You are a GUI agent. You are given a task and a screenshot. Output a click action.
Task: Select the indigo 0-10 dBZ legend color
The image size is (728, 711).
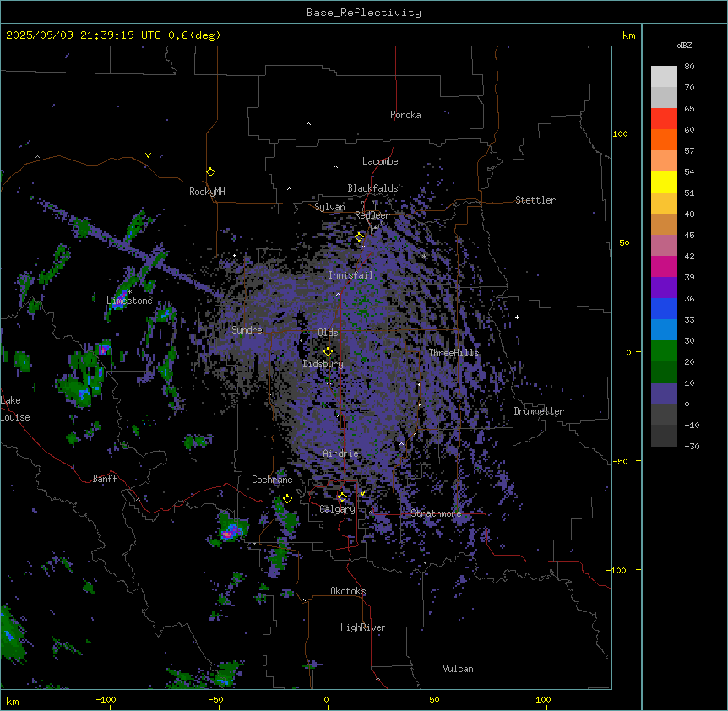pos(664,393)
